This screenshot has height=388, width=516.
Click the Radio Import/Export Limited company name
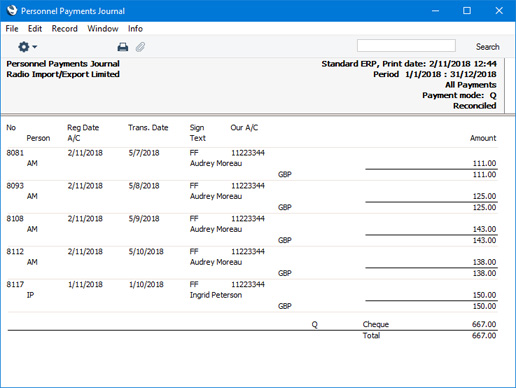63,74
